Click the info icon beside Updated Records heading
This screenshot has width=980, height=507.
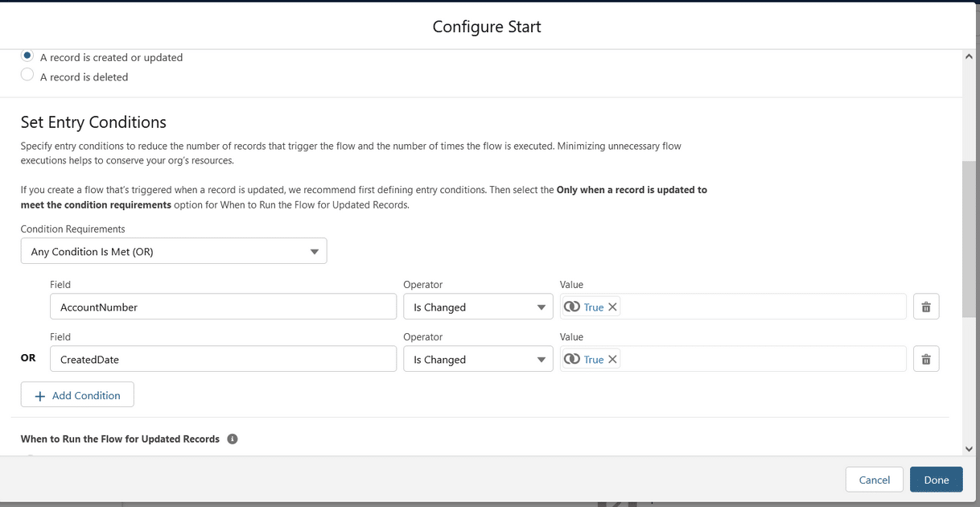point(233,439)
